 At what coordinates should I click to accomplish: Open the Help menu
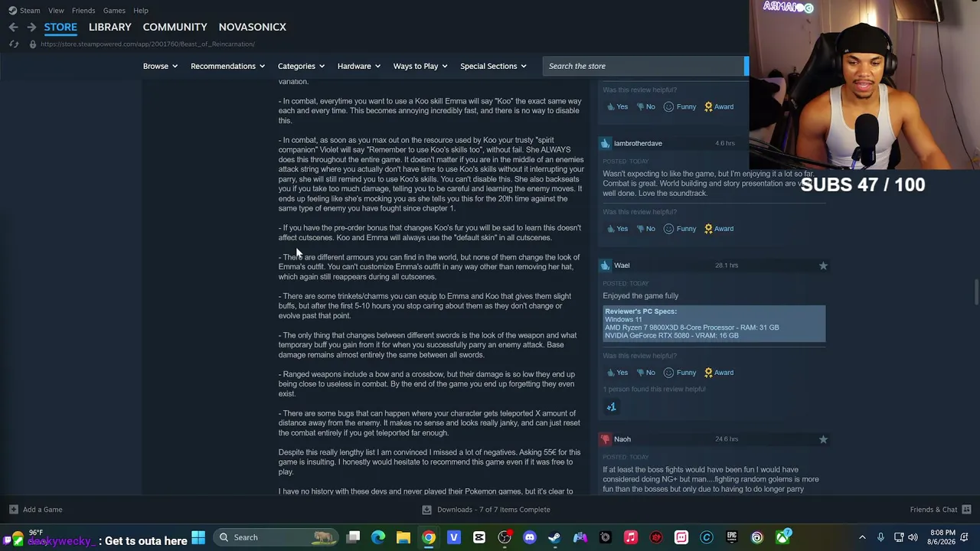(141, 10)
